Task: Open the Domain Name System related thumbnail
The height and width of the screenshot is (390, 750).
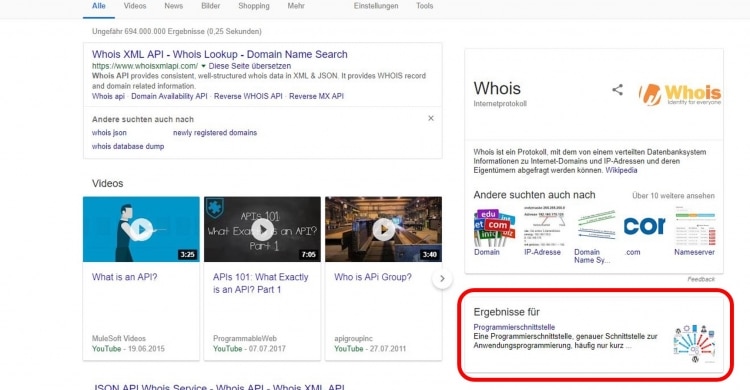Action: 596,226
